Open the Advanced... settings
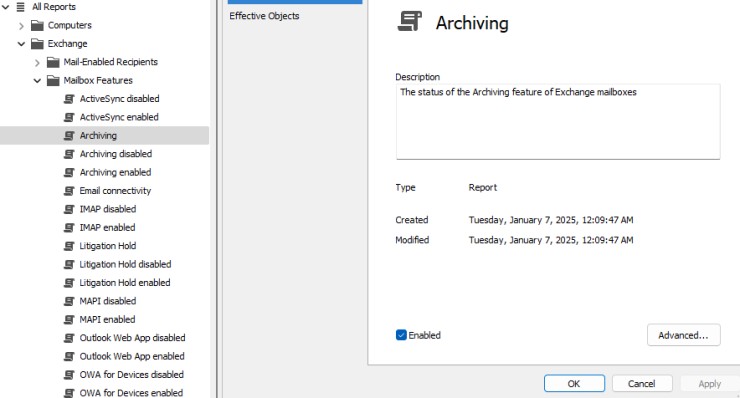The height and width of the screenshot is (398, 740). point(683,335)
